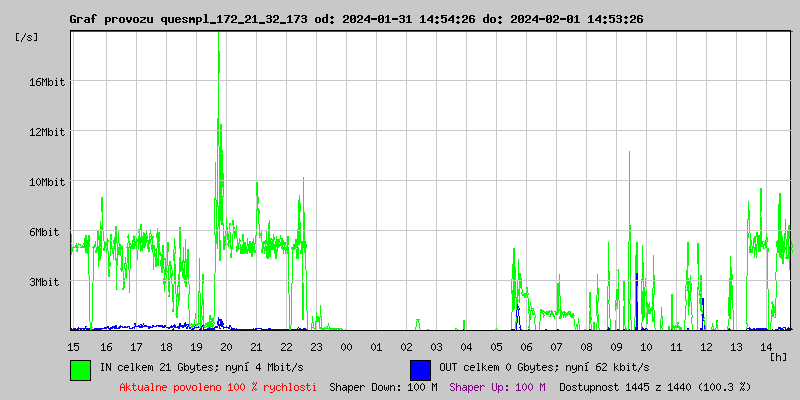
Task: Click the [h] unit label on x-axis
Action: click(x=779, y=356)
